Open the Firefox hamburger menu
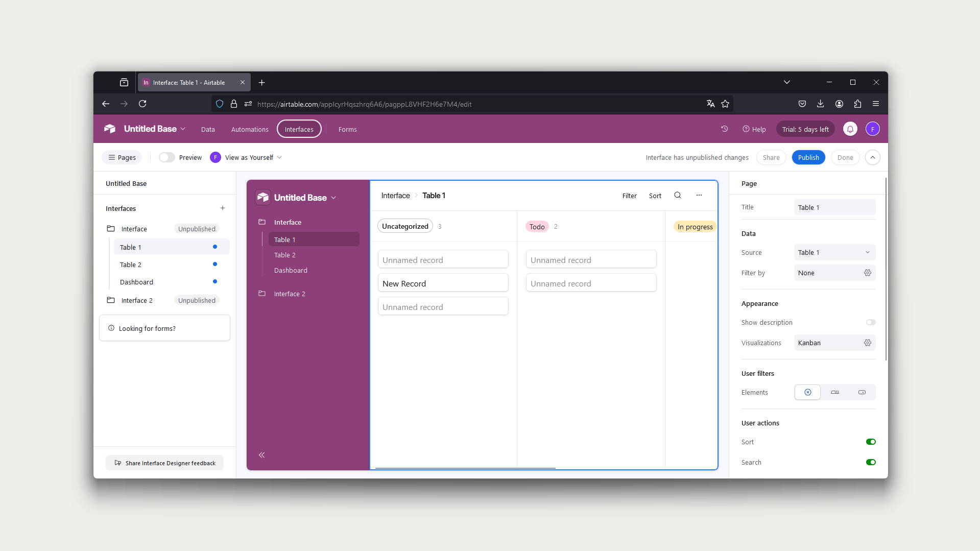Viewport: 980px width, 551px height. pos(876,104)
